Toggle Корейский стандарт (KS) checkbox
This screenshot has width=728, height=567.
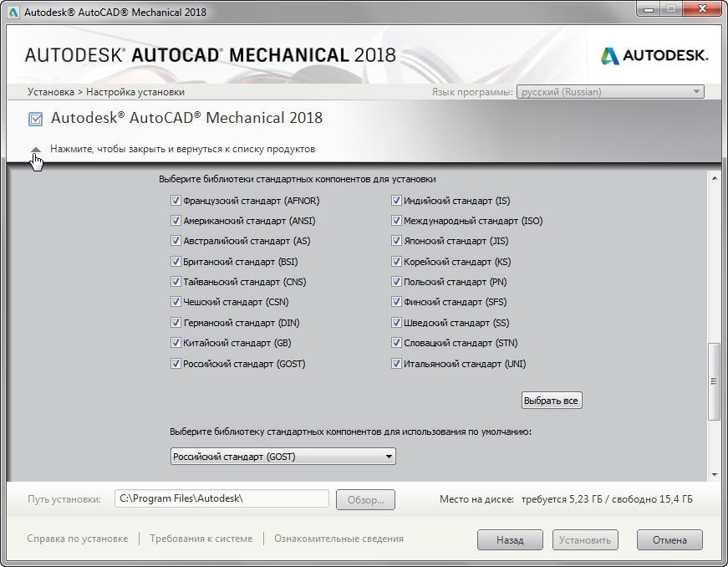click(396, 261)
